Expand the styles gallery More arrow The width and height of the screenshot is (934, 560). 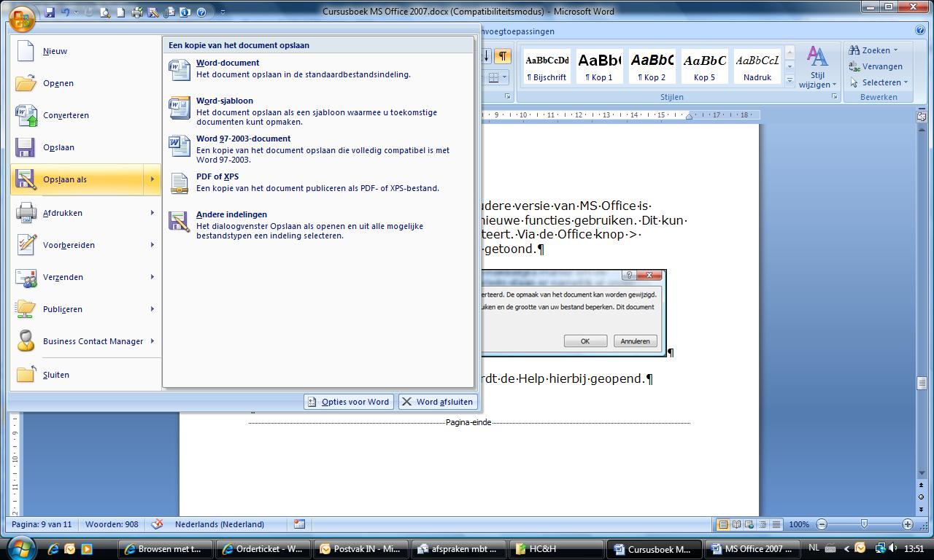point(790,79)
